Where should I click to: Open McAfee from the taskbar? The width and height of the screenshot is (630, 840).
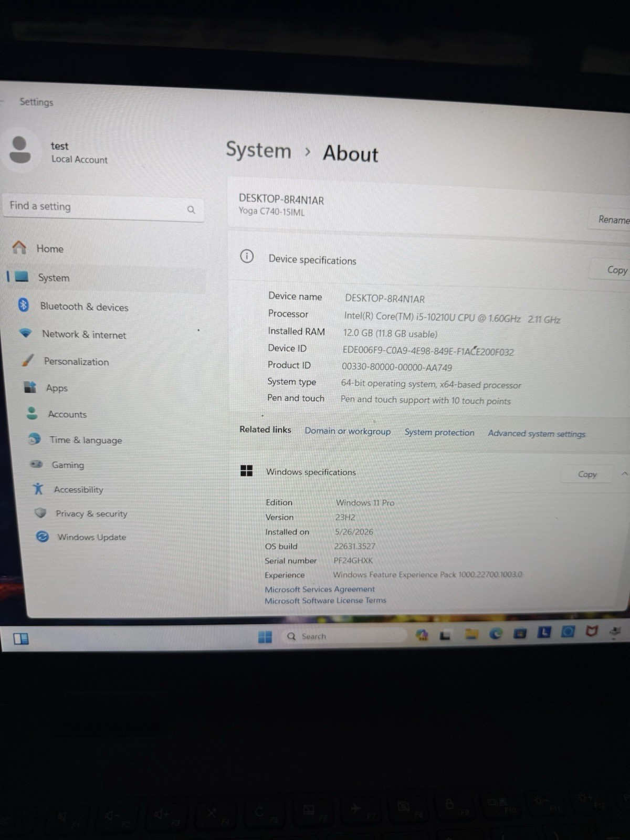pos(592,631)
